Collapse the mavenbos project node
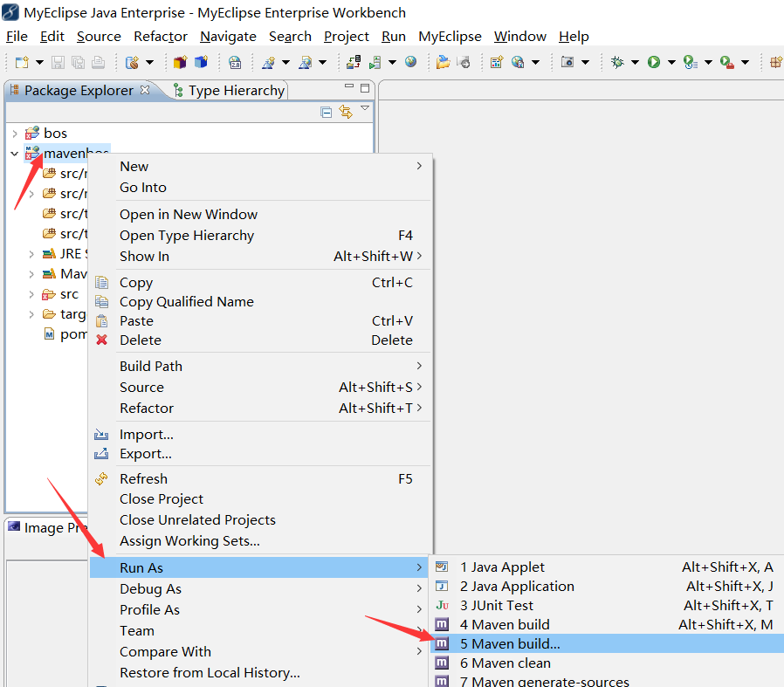The height and width of the screenshot is (687, 784). [x=15, y=154]
